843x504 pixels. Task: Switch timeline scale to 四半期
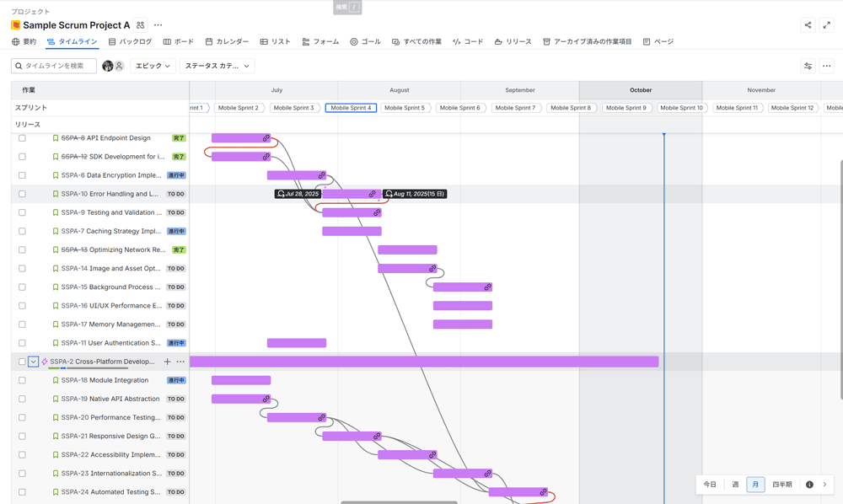[781, 485]
